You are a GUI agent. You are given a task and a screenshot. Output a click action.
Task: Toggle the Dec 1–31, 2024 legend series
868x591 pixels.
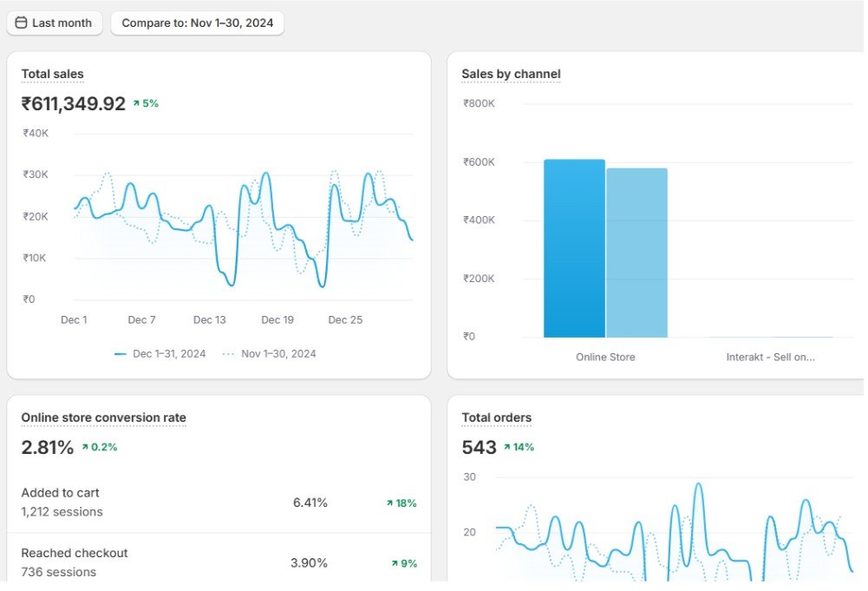coord(160,354)
